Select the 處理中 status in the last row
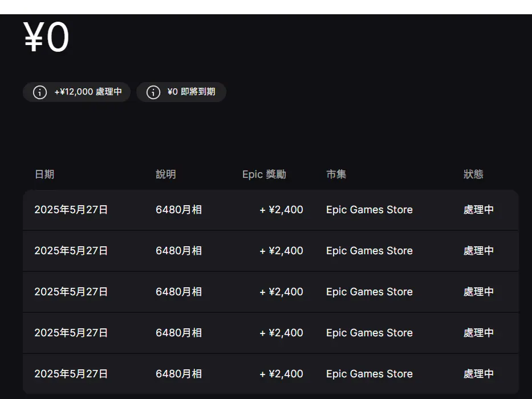The image size is (532, 399). tap(478, 374)
